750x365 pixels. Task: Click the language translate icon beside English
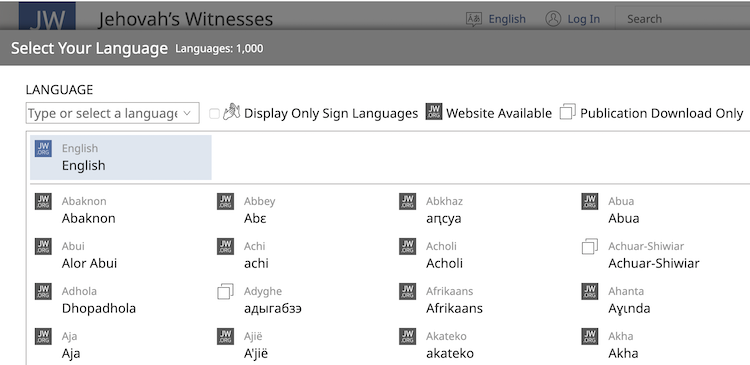474,19
